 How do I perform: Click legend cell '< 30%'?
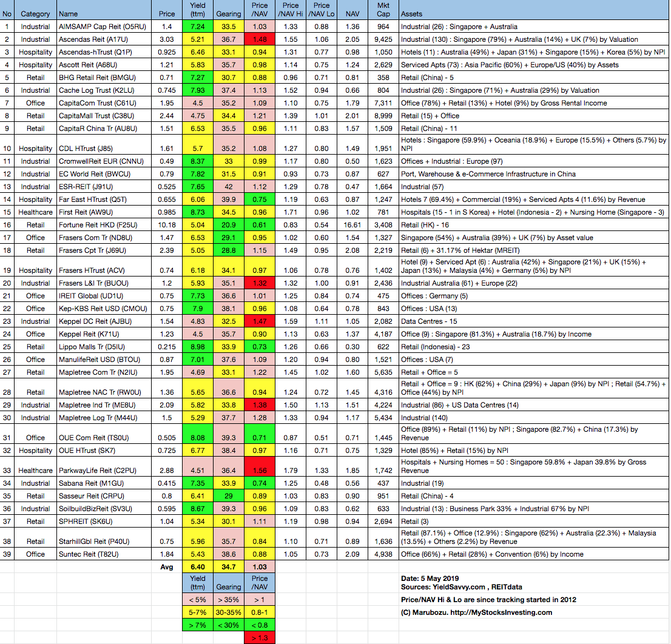[229, 625]
